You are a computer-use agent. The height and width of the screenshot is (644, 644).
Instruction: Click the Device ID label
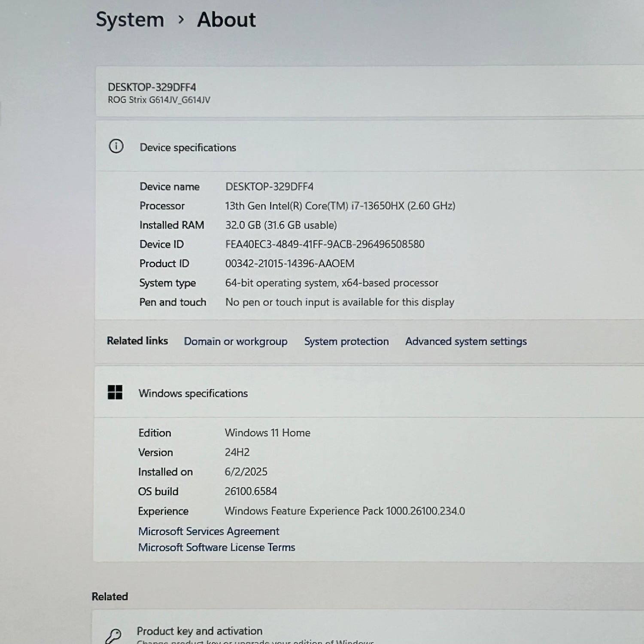click(x=161, y=244)
